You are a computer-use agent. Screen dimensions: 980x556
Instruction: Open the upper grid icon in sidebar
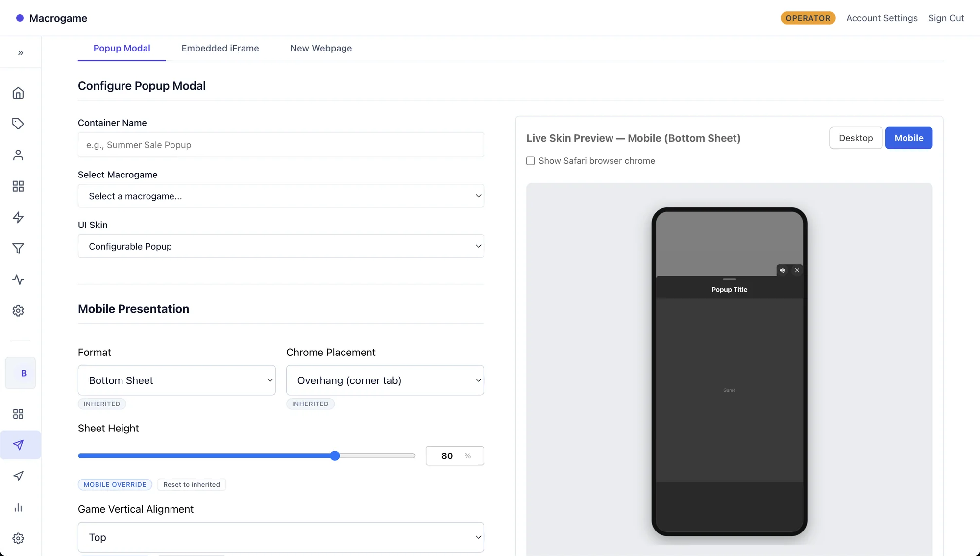18,186
